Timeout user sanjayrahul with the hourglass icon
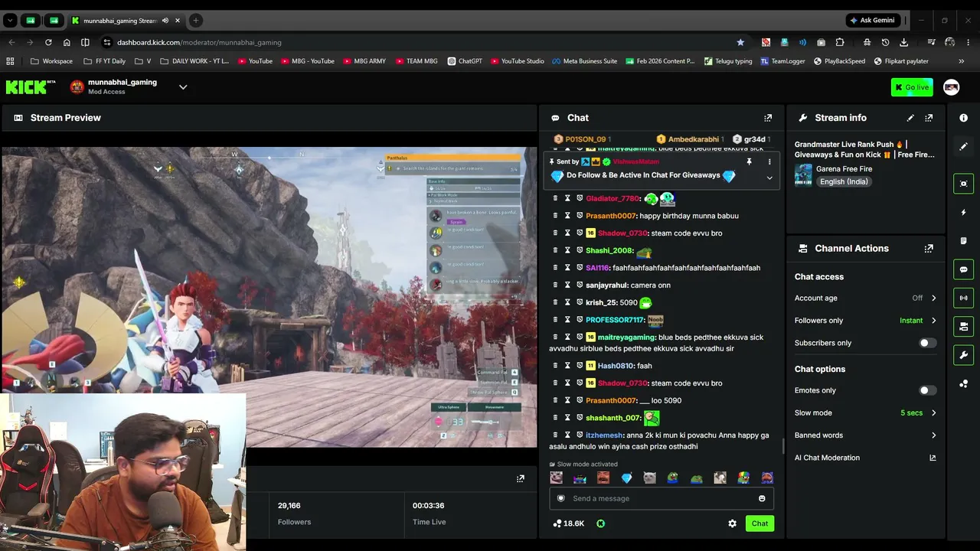The width and height of the screenshot is (980, 551). click(567, 285)
